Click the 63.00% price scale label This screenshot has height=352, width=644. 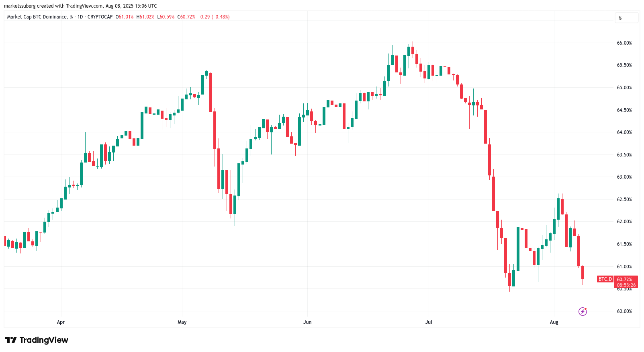point(624,177)
